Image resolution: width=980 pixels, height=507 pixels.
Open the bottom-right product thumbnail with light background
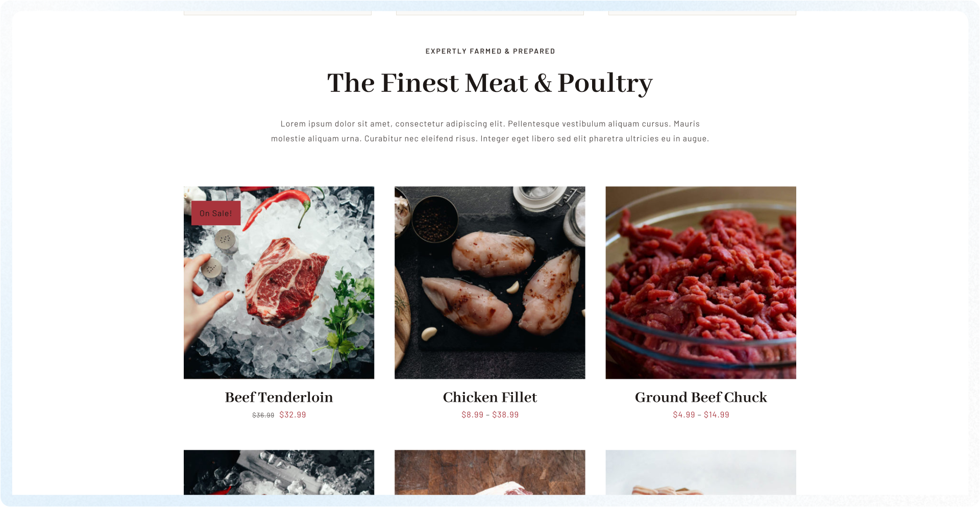tap(701, 472)
